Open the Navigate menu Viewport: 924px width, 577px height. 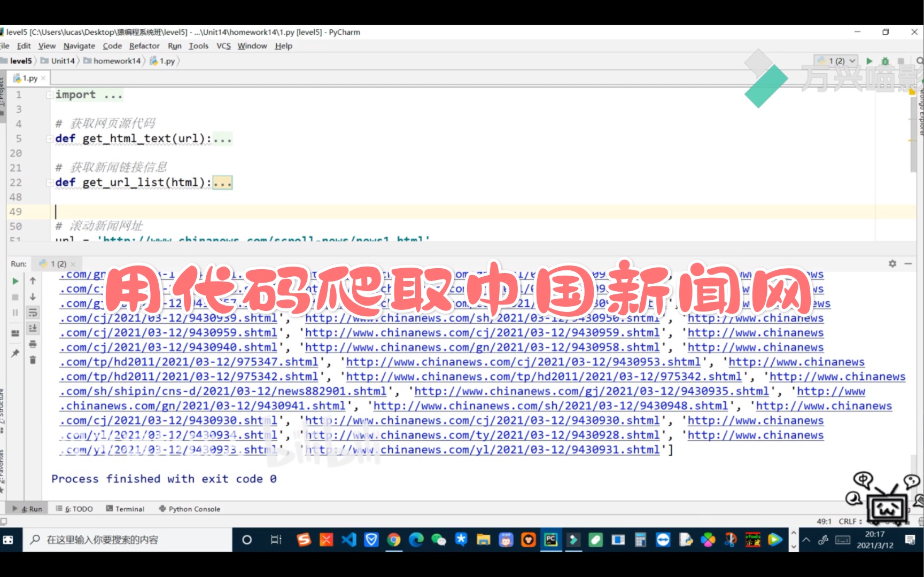(79, 46)
